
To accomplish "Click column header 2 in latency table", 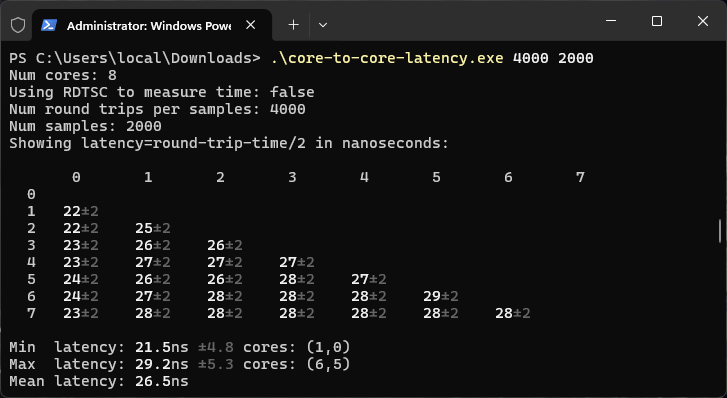I will (220, 177).
